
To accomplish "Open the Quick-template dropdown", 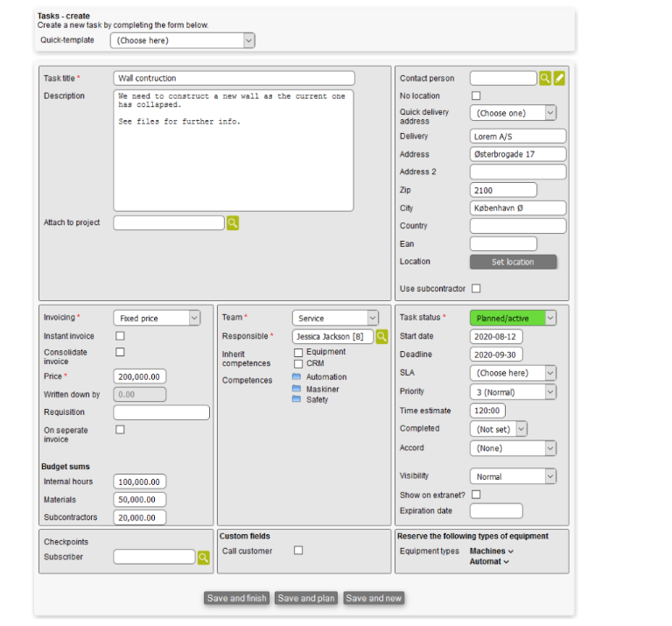I will [x=184, y=40].
